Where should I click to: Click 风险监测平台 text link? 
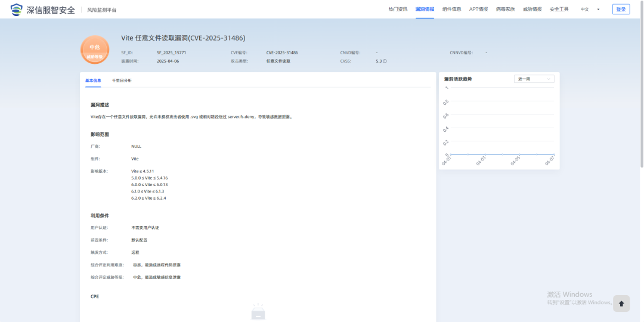click(x=102, y=10)
